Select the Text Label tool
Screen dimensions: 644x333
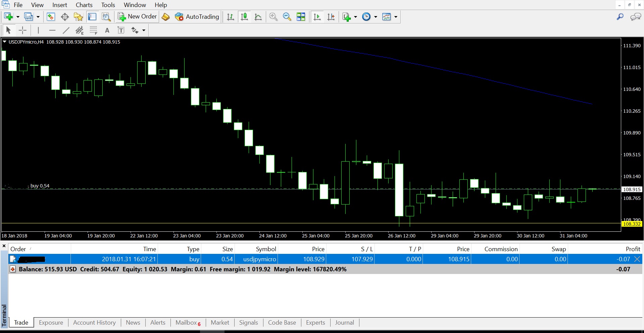(121, 31)
